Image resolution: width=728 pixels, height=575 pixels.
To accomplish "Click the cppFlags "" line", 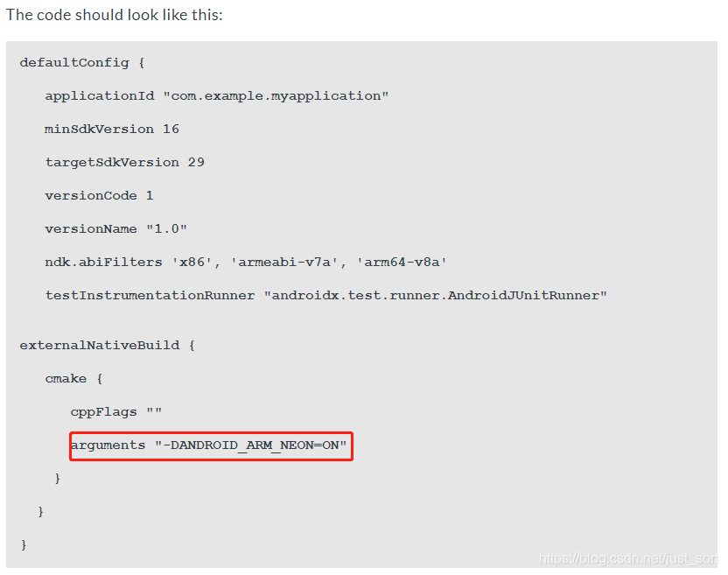I will (116, 412).
